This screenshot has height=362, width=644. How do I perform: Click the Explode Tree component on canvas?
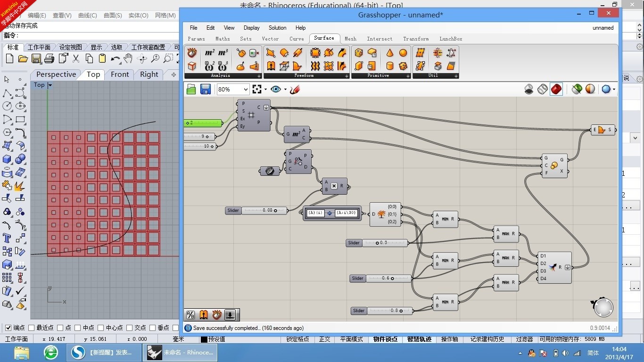(x=386, y=214)
